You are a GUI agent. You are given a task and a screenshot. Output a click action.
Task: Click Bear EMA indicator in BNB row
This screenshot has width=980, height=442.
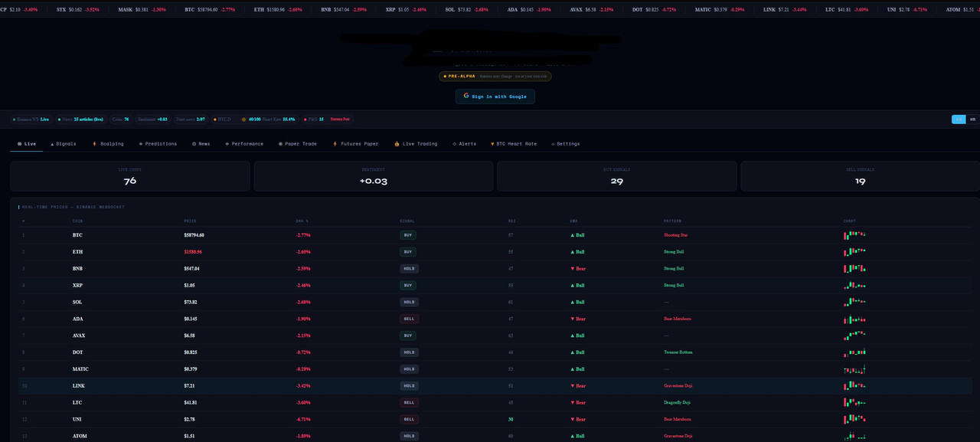[578, 269]
